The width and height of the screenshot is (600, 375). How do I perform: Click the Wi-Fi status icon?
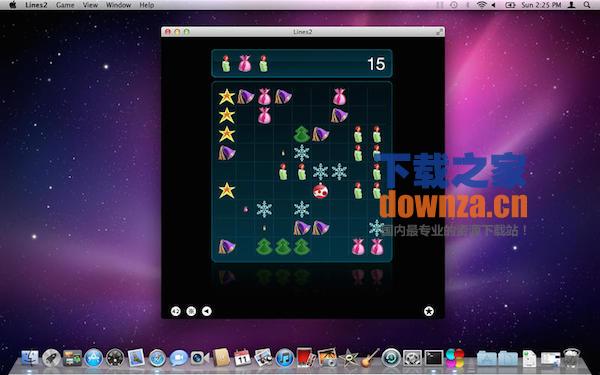click(481, 5)
